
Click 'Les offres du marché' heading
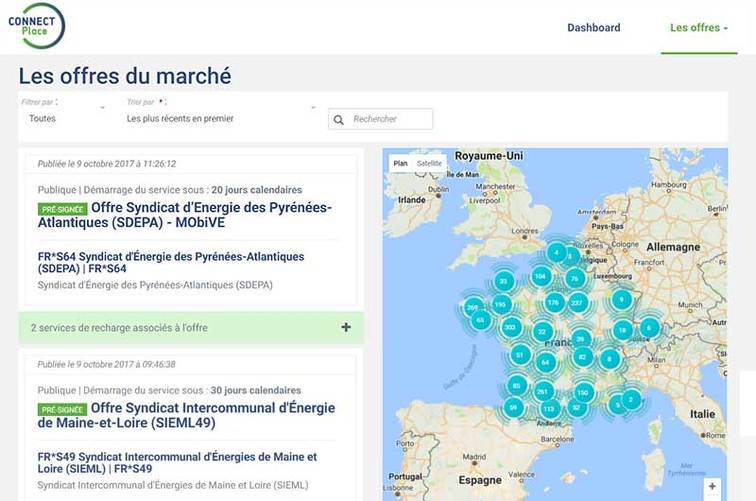125,76
